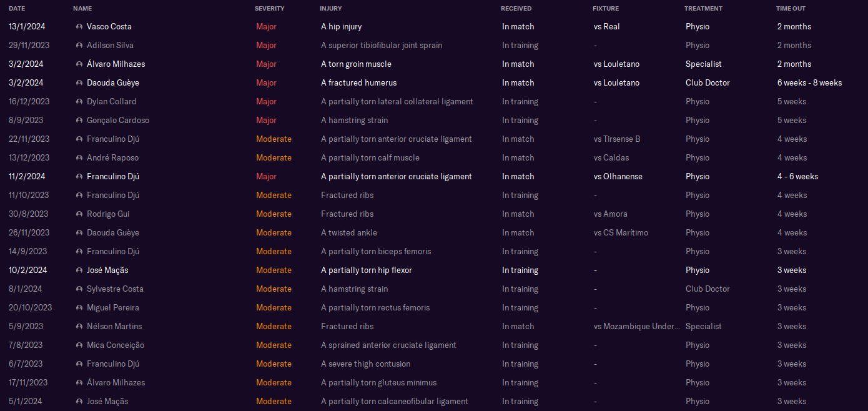
Task: Click the player icon next to Gonçalo Cardoso
Action: pyautogui.click(x=79, y=121)
